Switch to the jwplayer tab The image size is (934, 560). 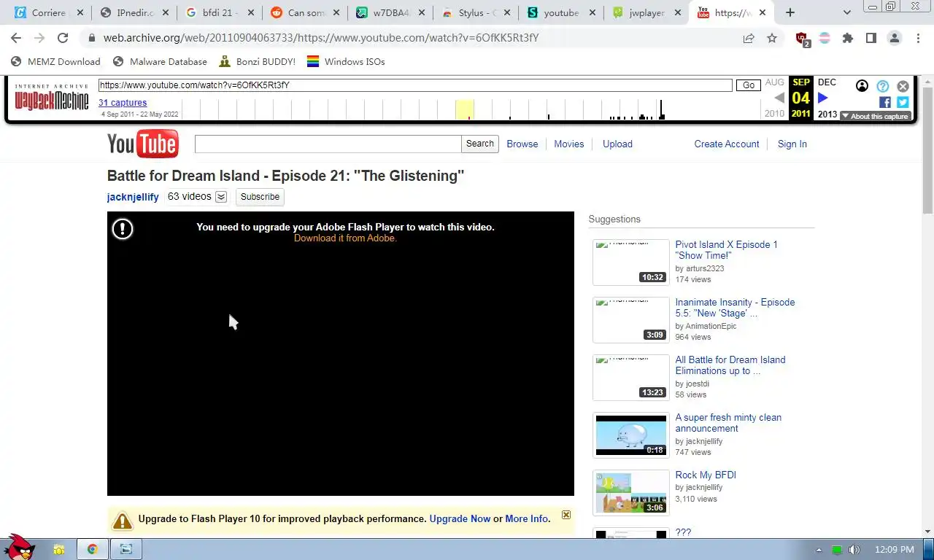point(647,12)
